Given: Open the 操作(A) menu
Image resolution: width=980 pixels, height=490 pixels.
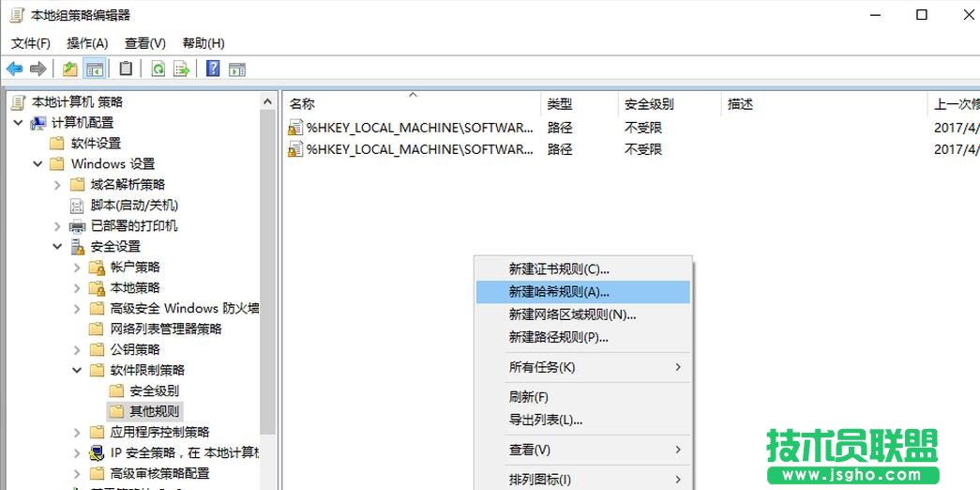Looking at the screenshot, I should [x=87, y=43].
